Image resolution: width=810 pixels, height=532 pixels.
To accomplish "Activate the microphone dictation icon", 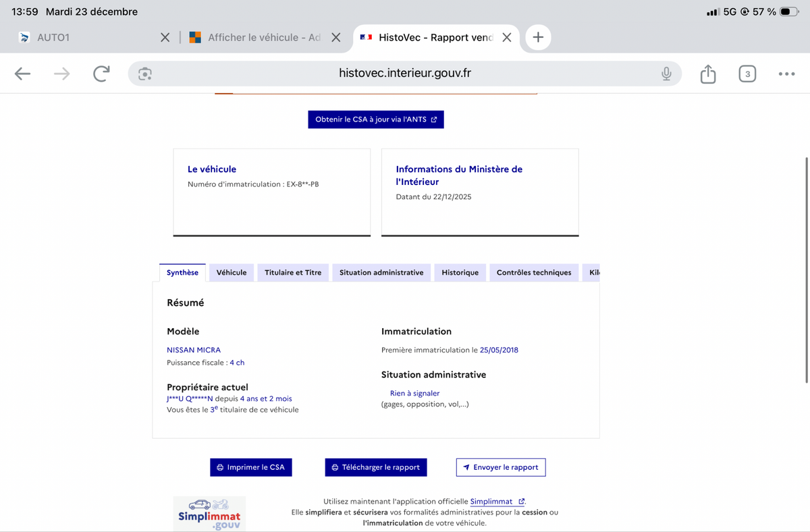I will pyautogui.click(x=666, y=74).
